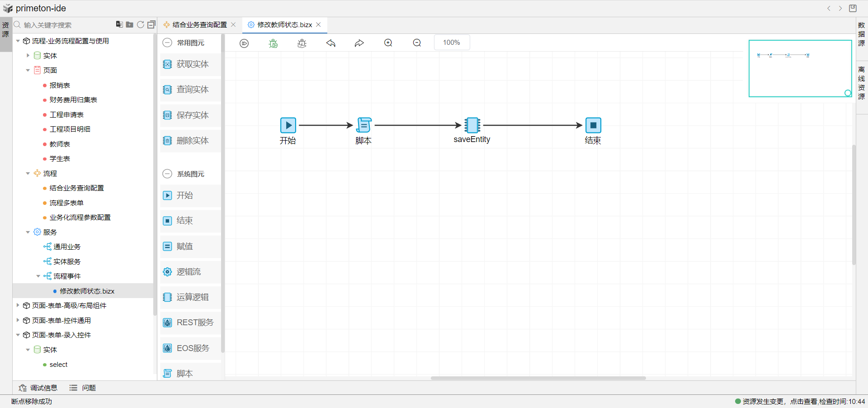Open the 调试信息 bottom tab
Viewport: 868px width, 408px height.
click(x=38, y=388)
